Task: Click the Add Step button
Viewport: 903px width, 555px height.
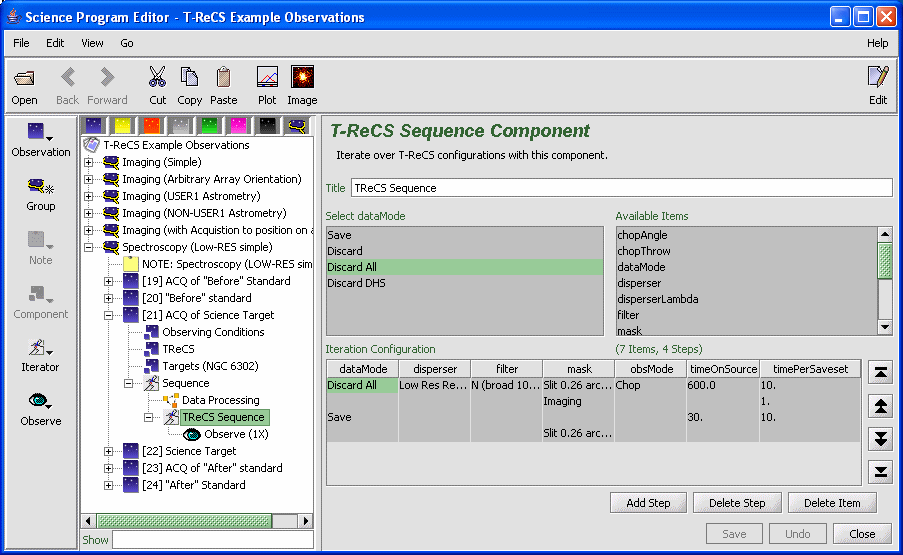Action: [648, 503]
